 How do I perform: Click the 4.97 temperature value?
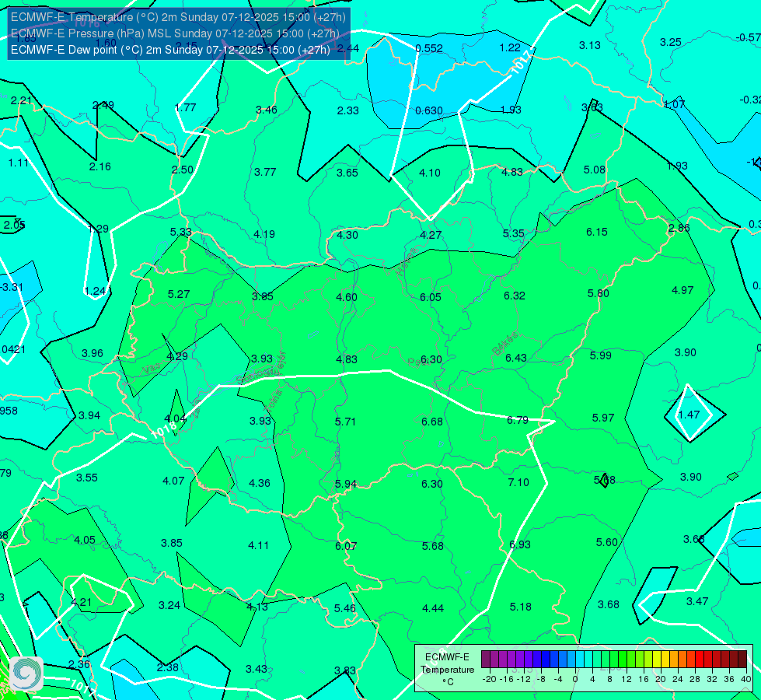682,290
